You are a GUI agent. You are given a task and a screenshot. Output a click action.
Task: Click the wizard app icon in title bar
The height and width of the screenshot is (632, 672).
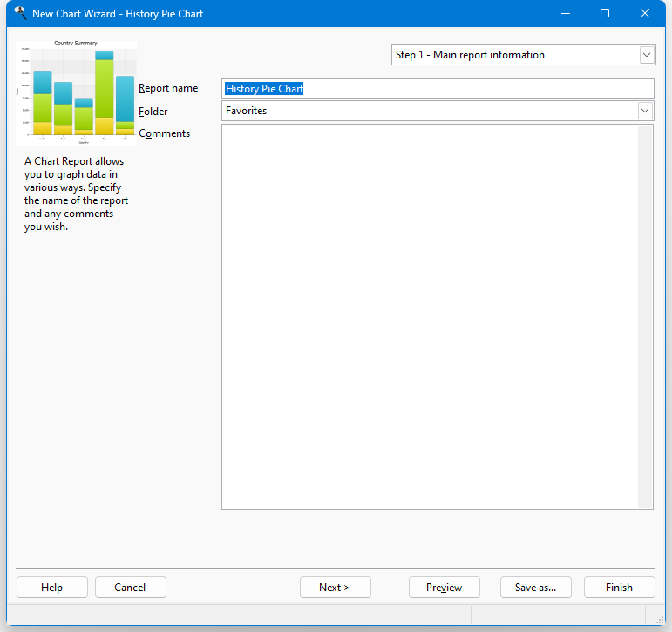click(x=20, y=13)
